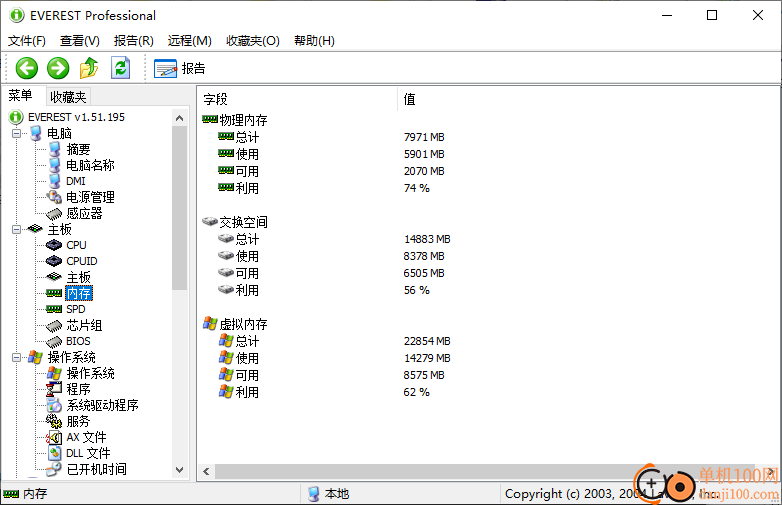Click the AX 文件 icon
Viewport: 782px width, 505px height.
(54, 437)
